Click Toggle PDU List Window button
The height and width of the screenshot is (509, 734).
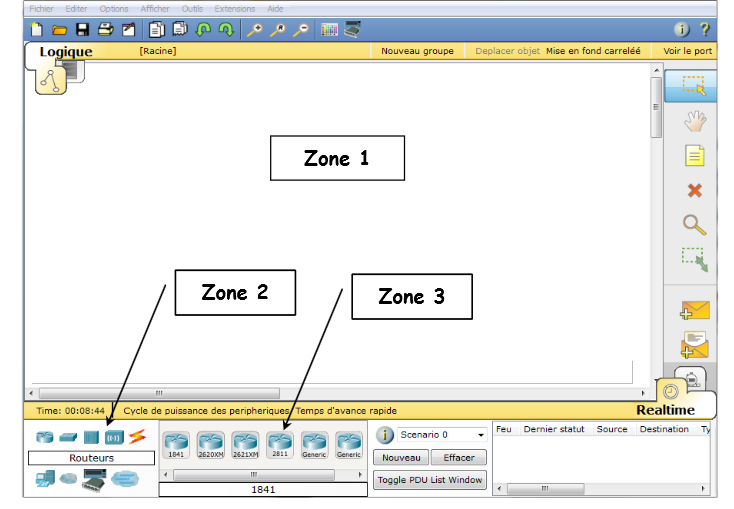point(430,480)
